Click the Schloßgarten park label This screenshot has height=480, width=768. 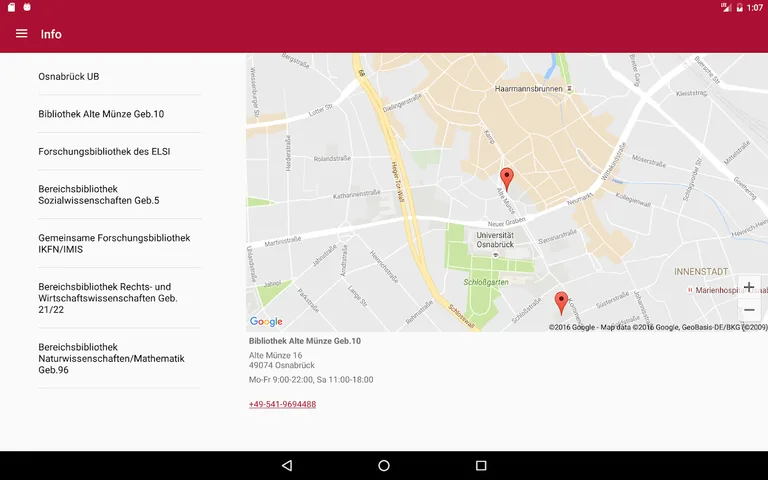point(486,282)
